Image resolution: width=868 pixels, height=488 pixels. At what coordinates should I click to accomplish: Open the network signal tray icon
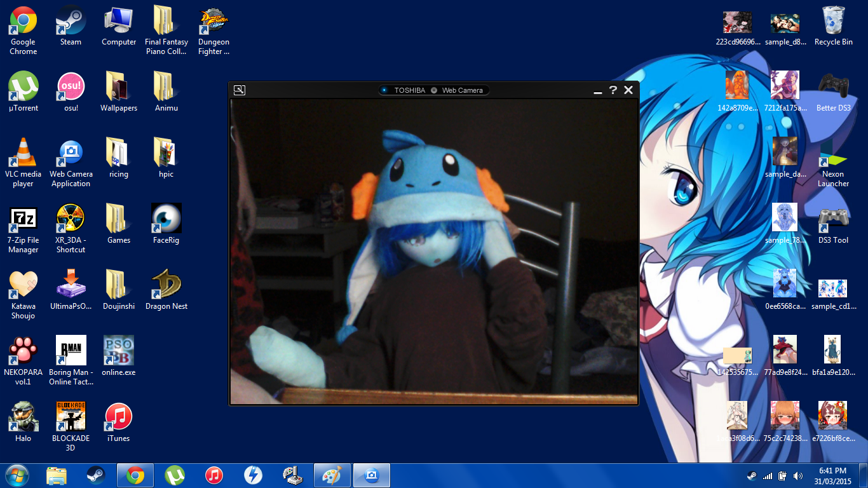[768, 476]
